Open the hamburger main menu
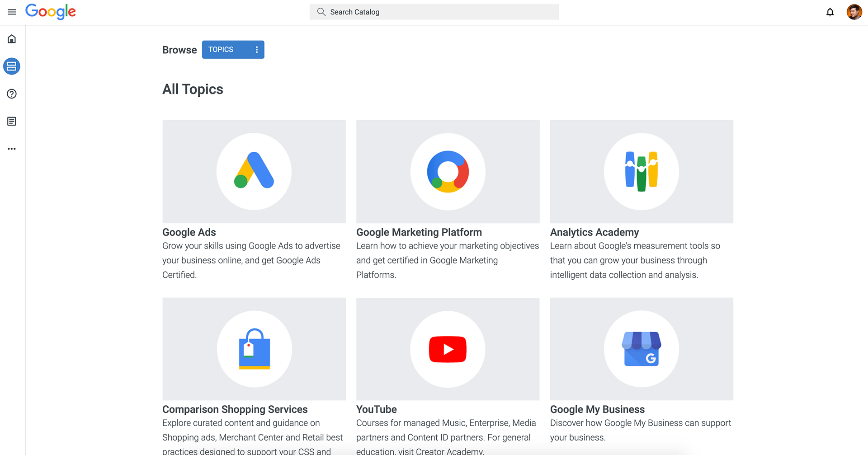 pyautogui.click(x=12, y=12)
